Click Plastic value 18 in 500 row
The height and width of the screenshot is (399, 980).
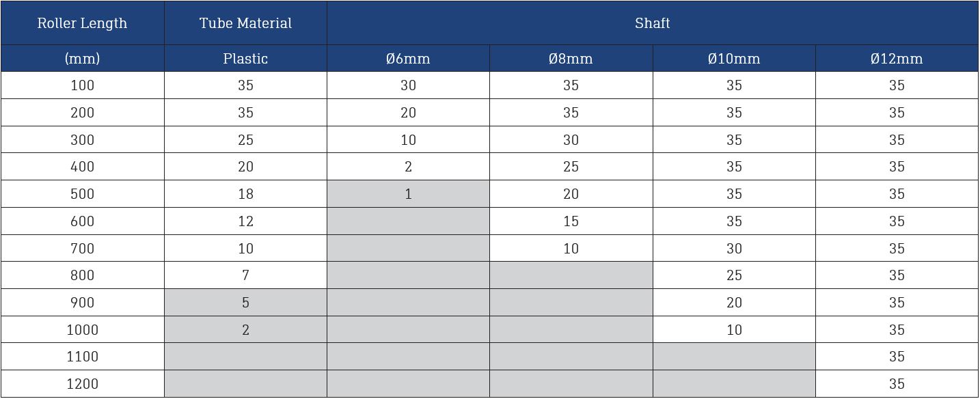click(245, 194)
